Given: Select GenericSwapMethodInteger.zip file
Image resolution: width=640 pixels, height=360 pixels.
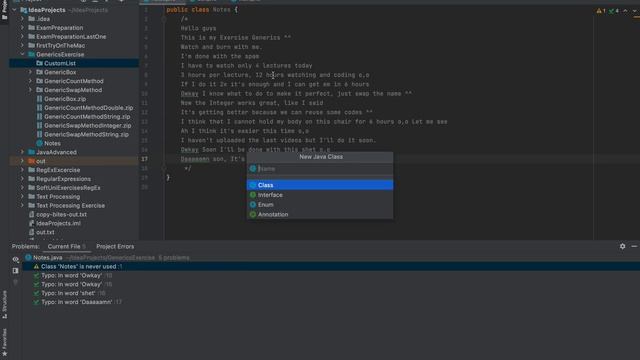Looking at the screenshot, I should (x=87, y=126).
